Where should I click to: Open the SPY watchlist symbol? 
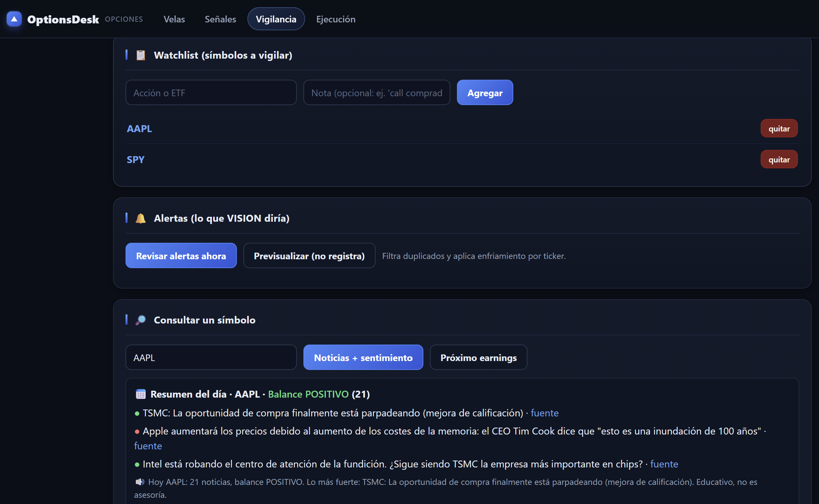(x=135, y=160)
